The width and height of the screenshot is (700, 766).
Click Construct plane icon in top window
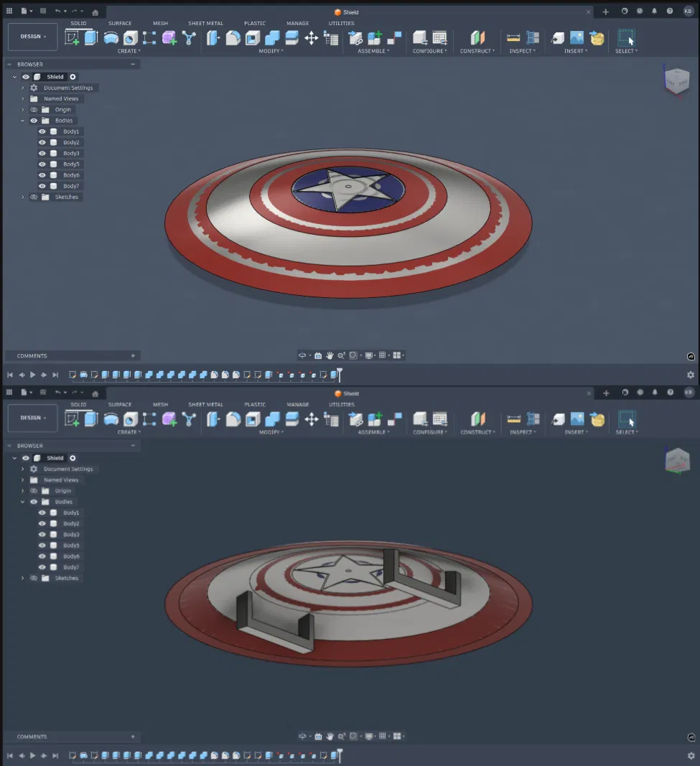[x=477, y=37]
